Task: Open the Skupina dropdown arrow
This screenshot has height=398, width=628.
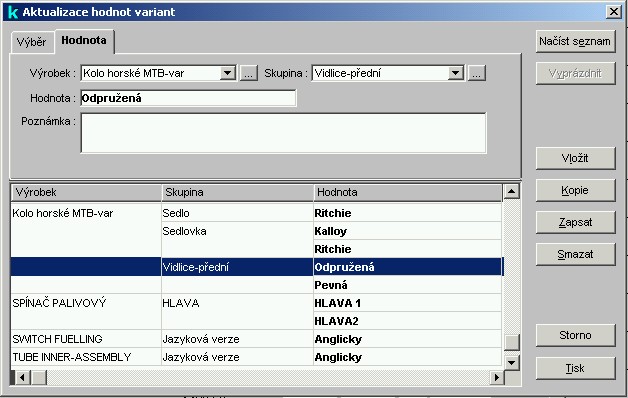Action: point(455,73)
